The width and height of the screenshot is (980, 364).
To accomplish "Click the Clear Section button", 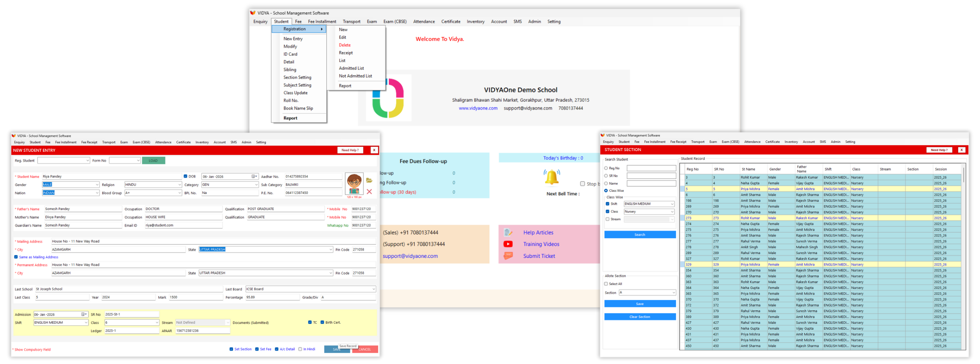I will pos(640,317).
